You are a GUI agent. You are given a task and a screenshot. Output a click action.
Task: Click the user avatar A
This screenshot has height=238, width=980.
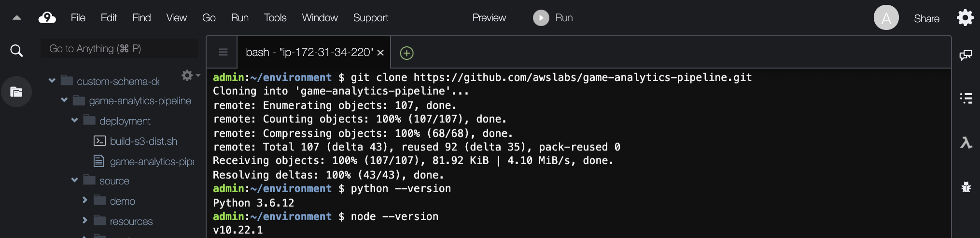[x=886, y=18]
